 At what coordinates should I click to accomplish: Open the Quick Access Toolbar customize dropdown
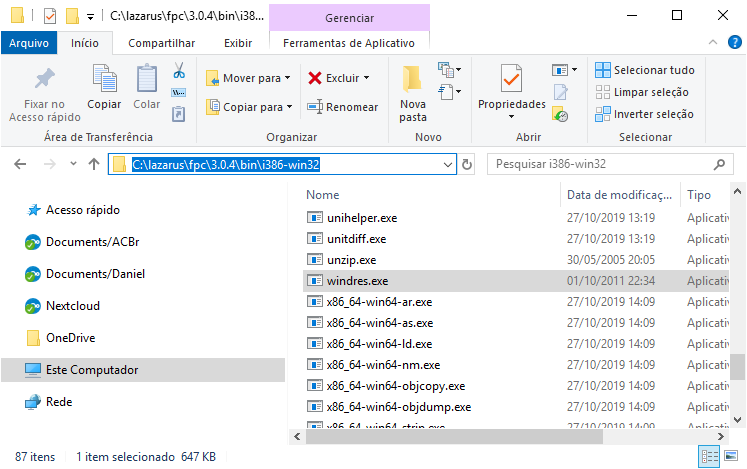(90, 17)
